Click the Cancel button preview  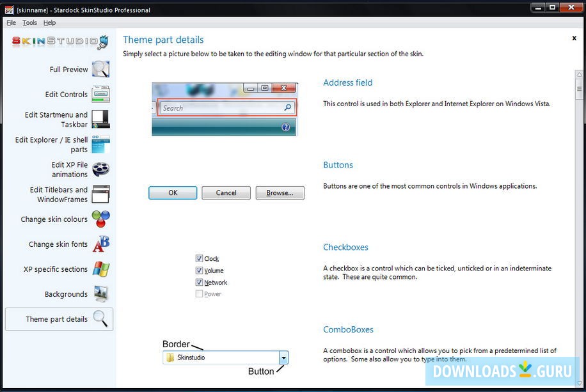226,193
